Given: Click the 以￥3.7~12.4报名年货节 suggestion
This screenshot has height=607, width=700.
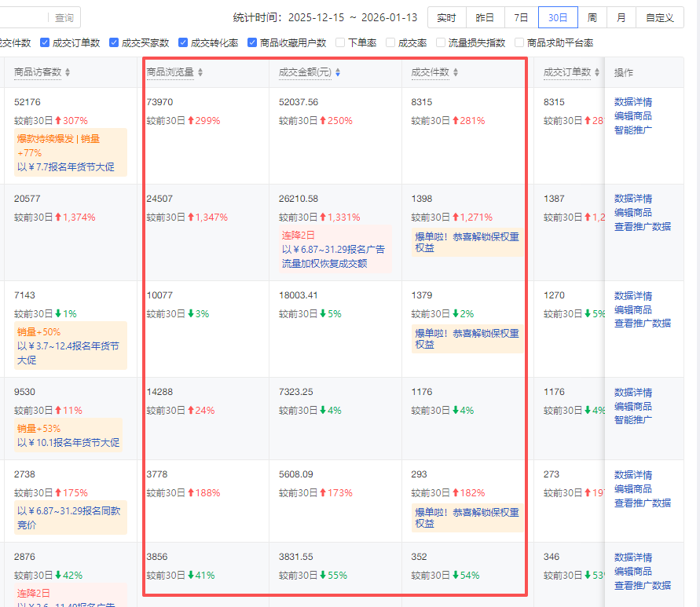Looking at the screenshot, I should 68,353.
